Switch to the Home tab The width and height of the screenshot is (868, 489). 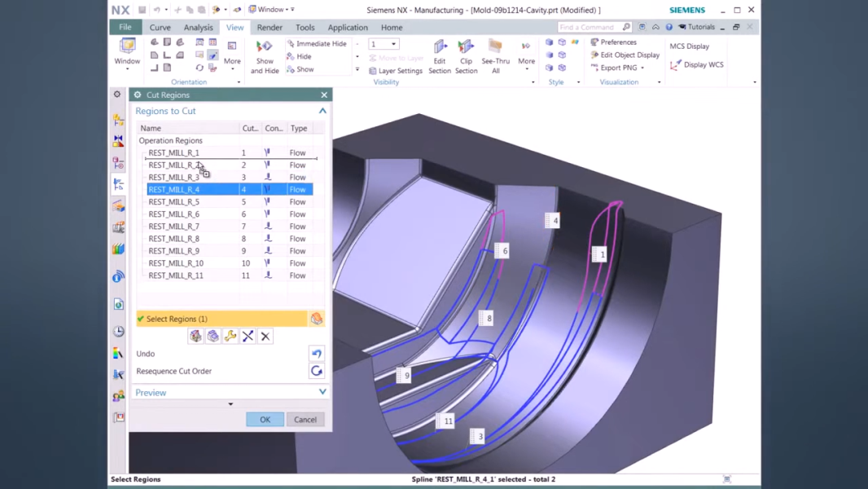[x=392, y=27]
